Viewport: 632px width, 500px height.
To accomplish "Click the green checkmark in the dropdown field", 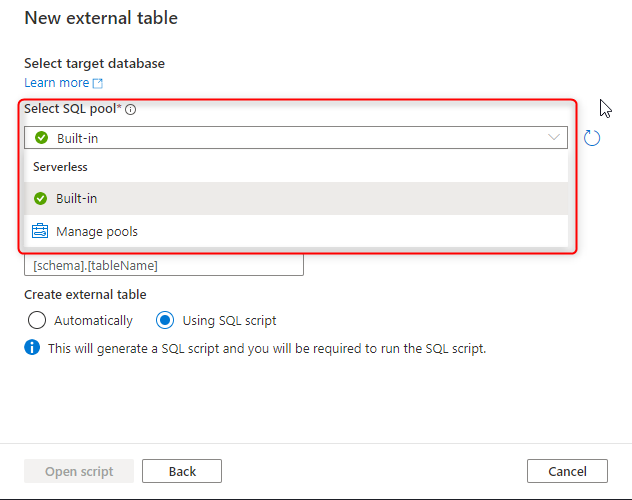I will [41, 138].
